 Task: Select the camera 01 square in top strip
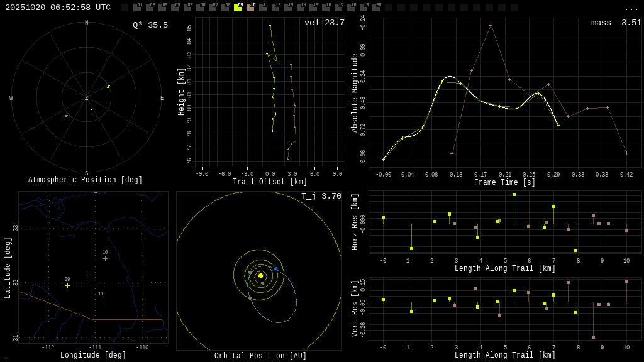coord(137,8)
